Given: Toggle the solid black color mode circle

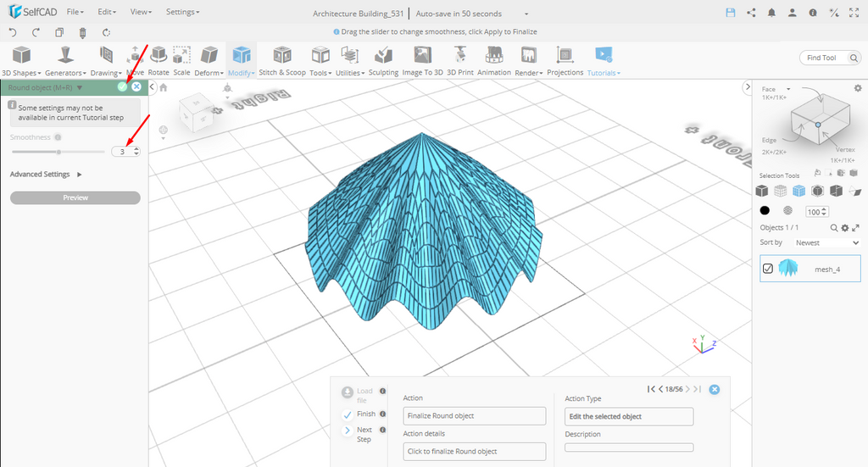Looking at the screenshot, I should tap(765, 211).
